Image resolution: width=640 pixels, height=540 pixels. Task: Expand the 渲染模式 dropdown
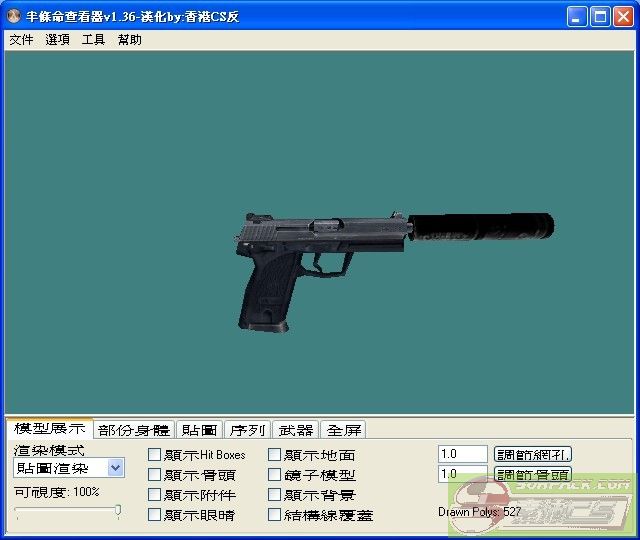[x=115, y=468]
